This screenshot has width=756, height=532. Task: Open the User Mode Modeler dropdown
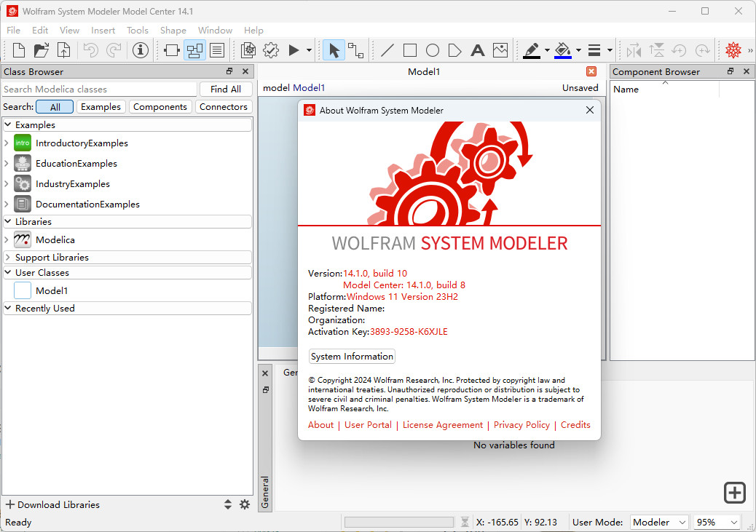(x=658, y=523)
